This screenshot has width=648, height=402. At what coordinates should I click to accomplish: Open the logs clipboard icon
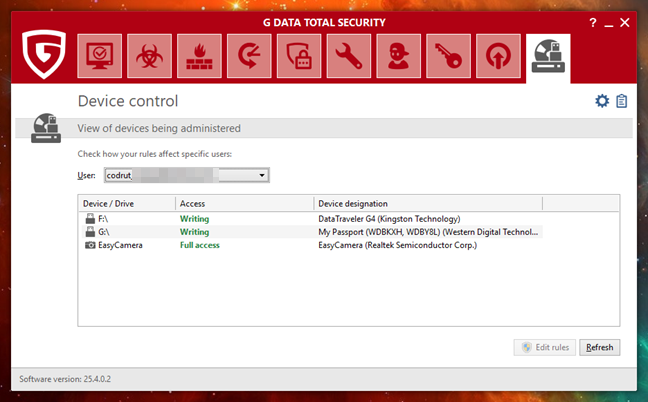pos(622,101)
